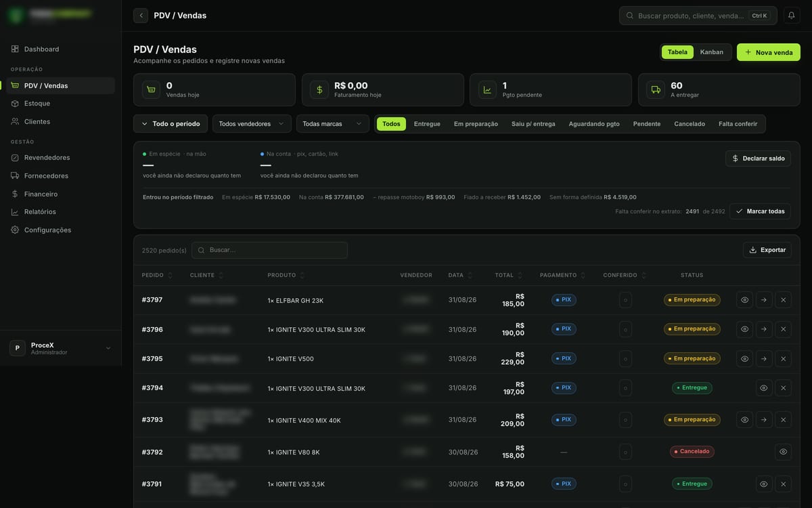The image size is (812, 508).
Task: Click the Relatórios chart icon
Action: coord(15,212)
